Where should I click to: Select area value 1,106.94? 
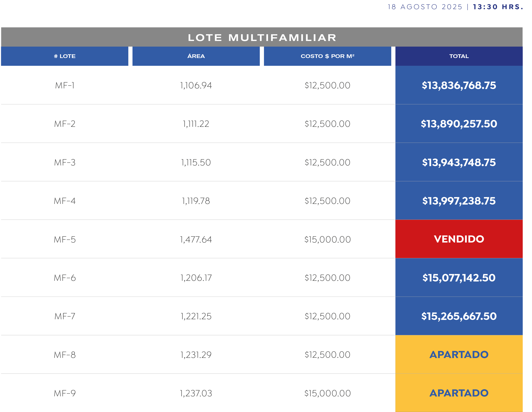tap(196, 86)
